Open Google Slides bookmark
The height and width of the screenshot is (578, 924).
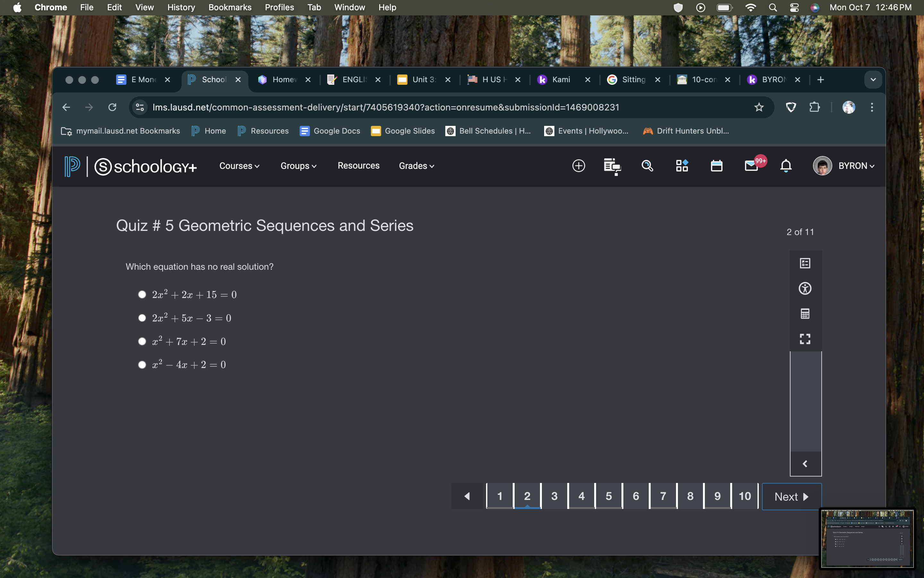coord(403,131)
